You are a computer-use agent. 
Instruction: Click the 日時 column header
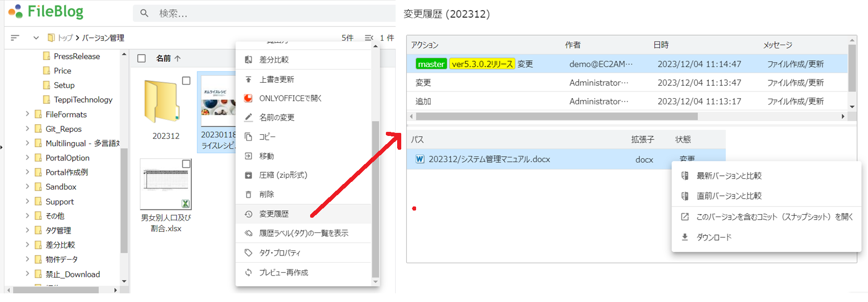[x=661, y=45]
